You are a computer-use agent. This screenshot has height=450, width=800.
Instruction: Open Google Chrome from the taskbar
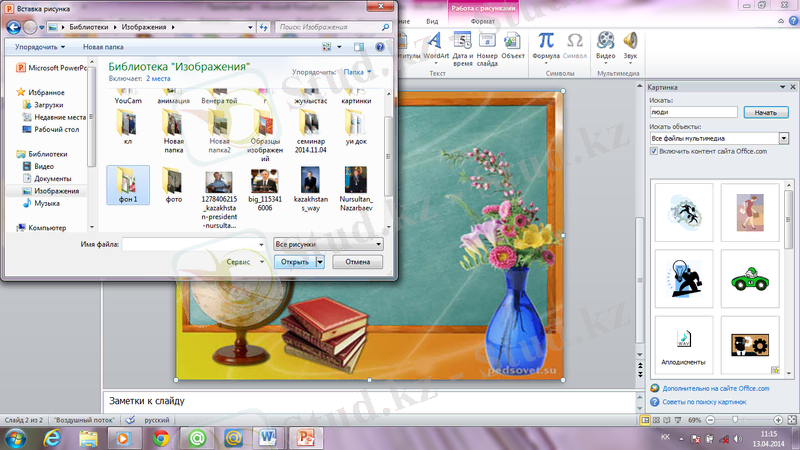[162, 438]
